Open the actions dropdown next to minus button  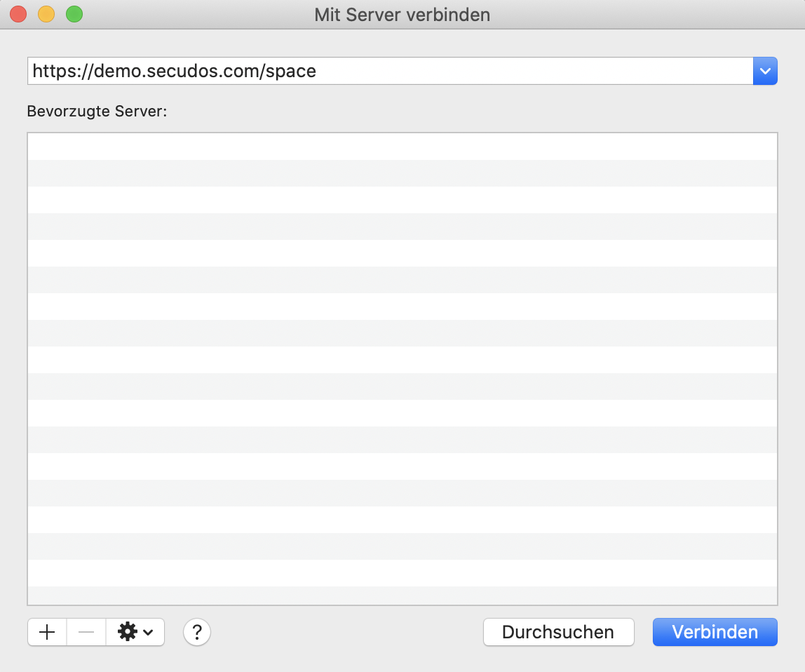135,632
